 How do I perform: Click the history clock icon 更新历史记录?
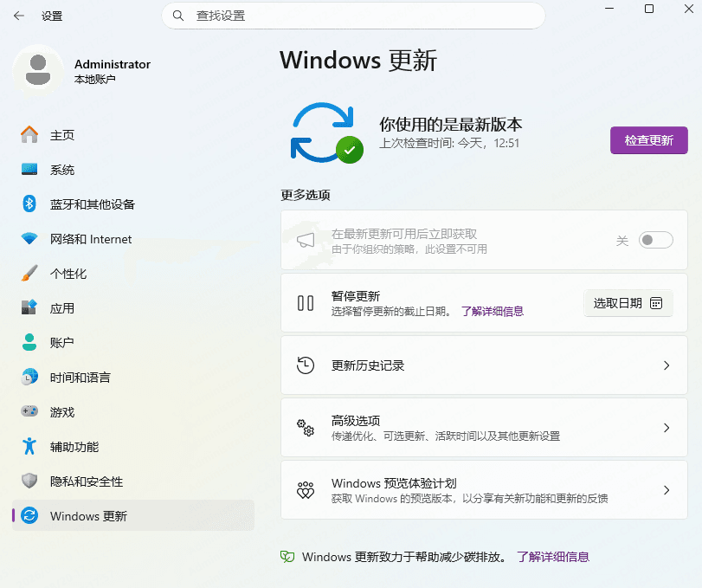click(306, 365)
